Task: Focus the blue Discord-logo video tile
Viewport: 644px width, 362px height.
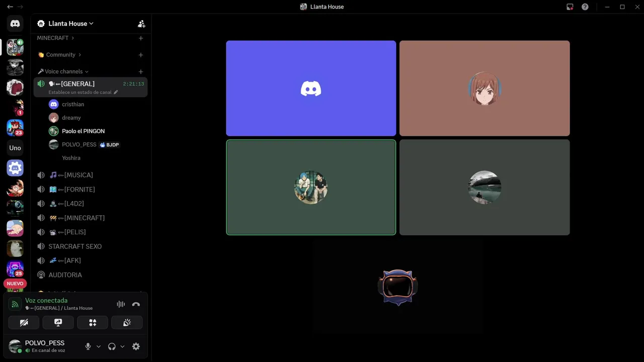Action: (311, 88)
